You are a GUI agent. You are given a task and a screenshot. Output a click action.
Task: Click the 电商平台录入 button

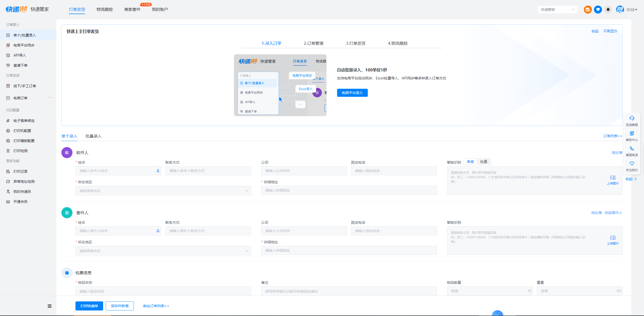pyautogui.click(x=352, y=93)
